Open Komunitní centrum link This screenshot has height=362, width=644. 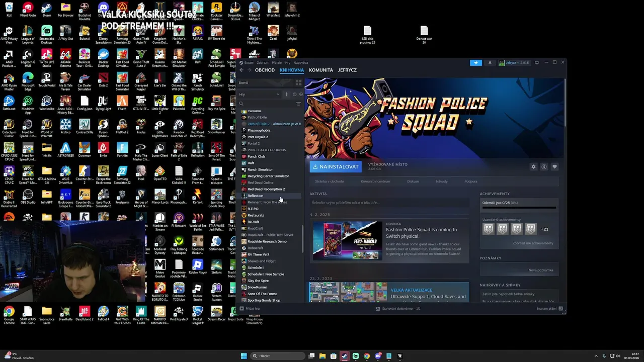tap(375, 182)
